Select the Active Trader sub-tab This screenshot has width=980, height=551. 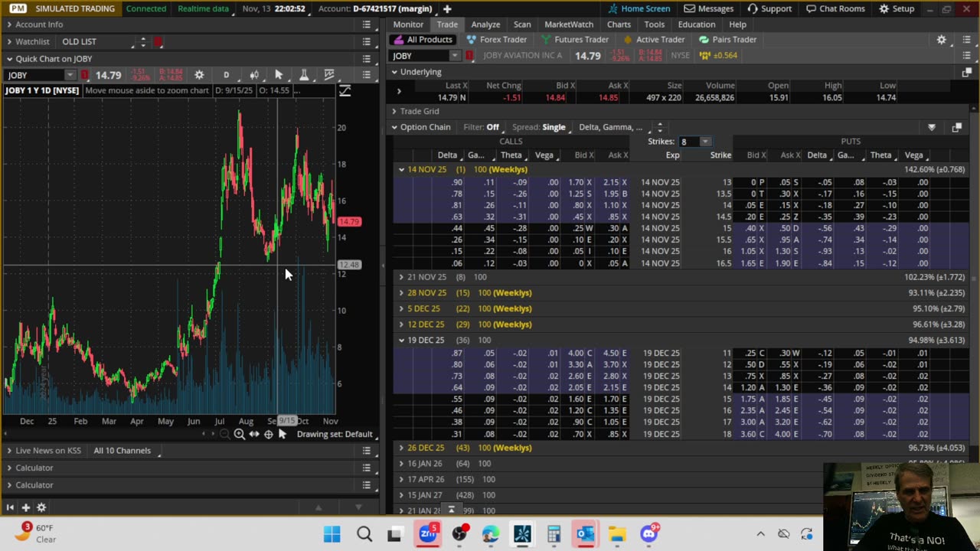point(654,40)
